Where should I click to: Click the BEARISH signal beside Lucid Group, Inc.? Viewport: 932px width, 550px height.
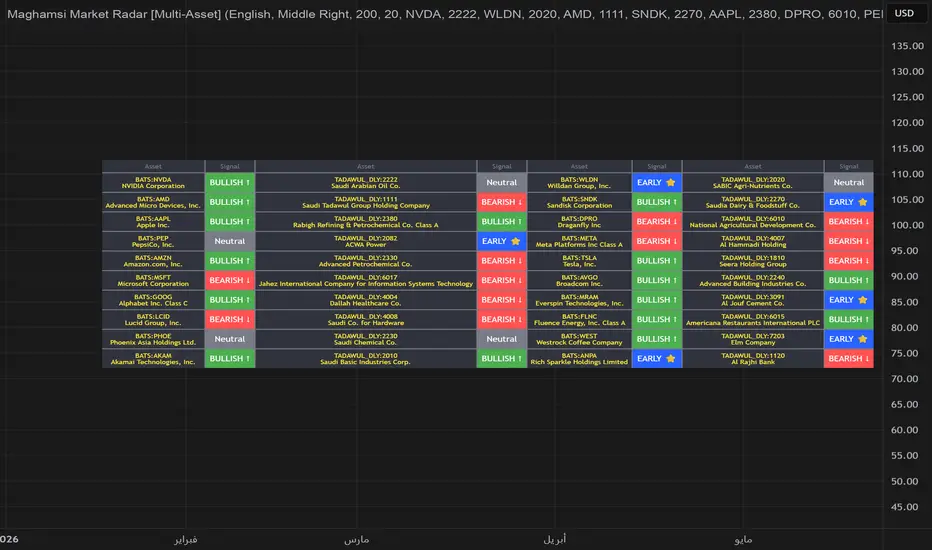click(x=229, y=320)
